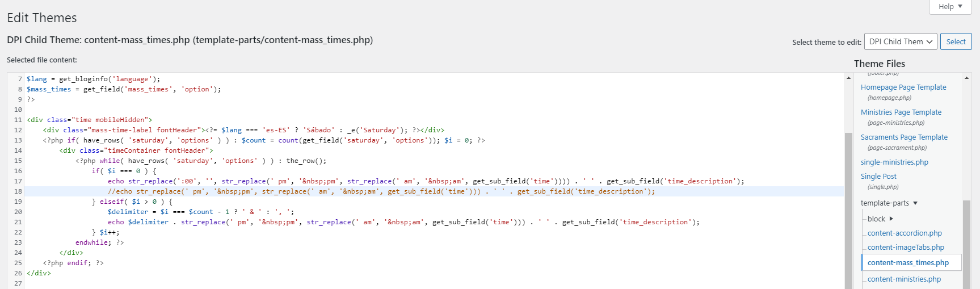Open content-imageTabs.php file
The image size is (980, 289).
[906, 248]
